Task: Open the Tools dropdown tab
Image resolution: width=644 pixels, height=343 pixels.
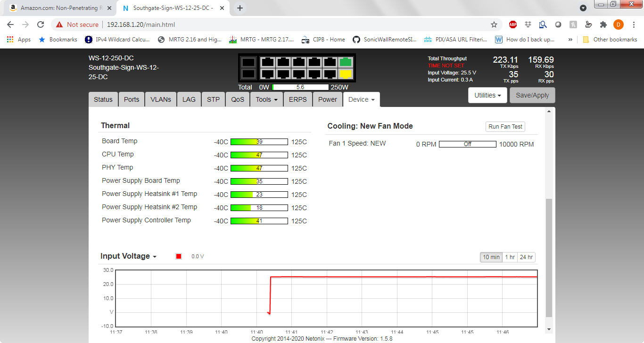Action: pyautogui.click(x=266, y=99)
